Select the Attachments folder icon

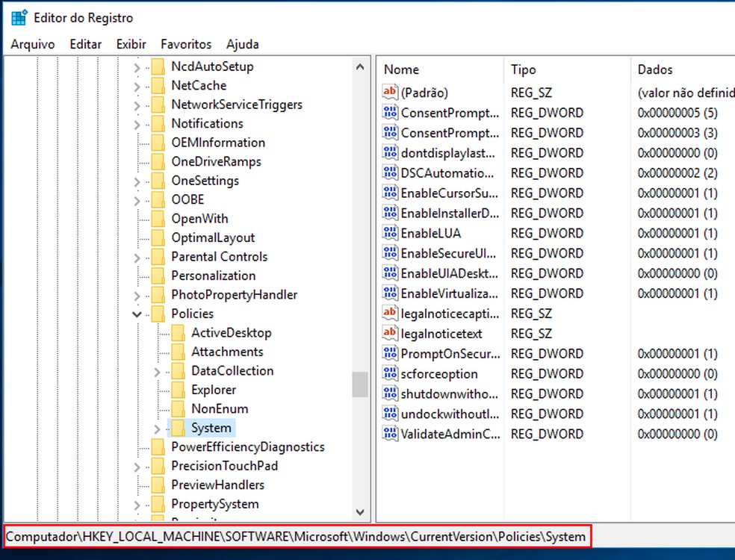click(178, 352)
